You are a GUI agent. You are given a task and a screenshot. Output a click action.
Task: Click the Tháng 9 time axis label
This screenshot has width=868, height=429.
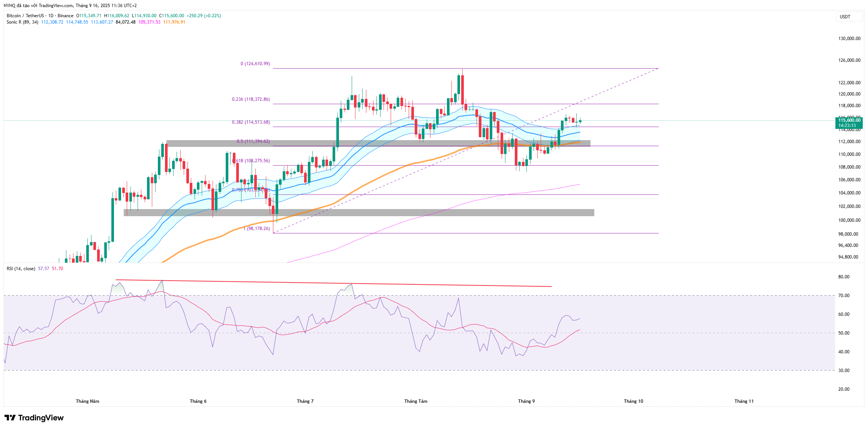526,401
